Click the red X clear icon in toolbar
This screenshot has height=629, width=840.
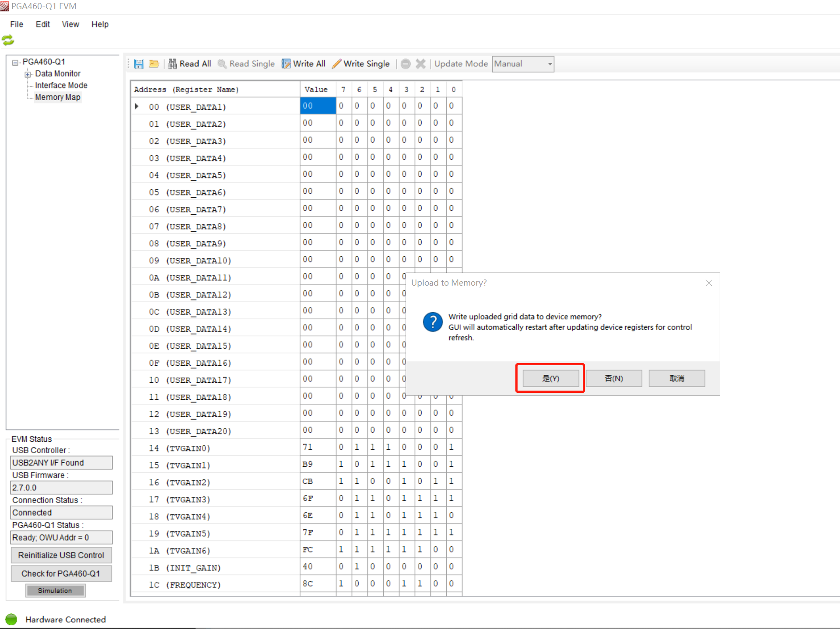[420, 63]
